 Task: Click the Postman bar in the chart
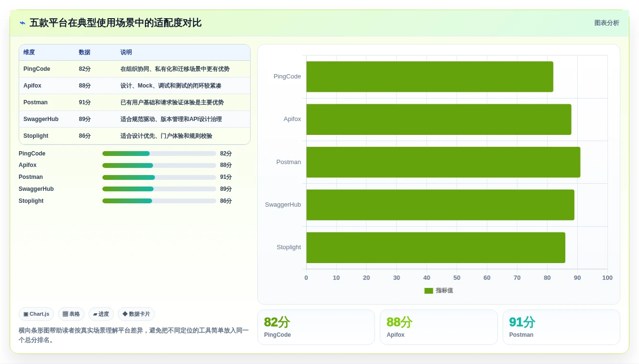coord(443,162)
